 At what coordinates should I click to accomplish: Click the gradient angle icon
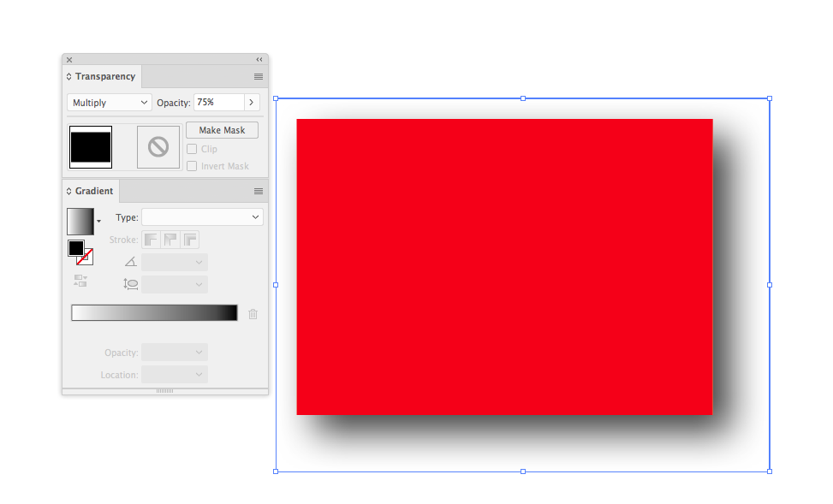[x=131, y=262]
